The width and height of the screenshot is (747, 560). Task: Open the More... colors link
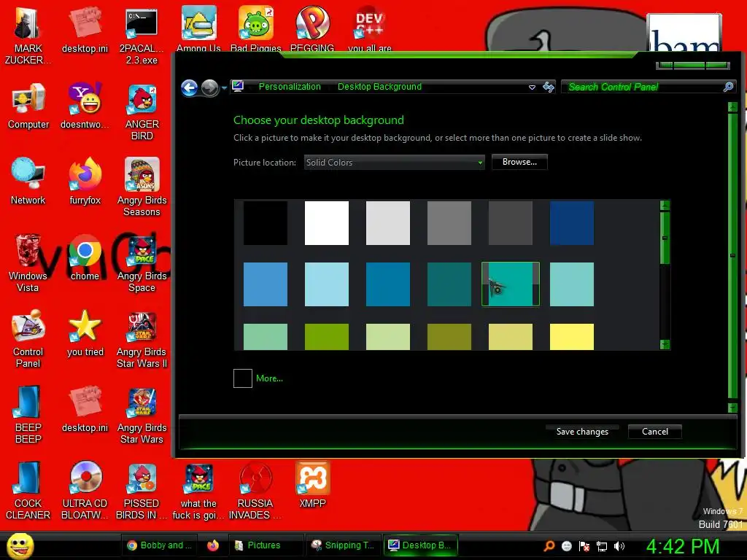click(x=269, y=378)
